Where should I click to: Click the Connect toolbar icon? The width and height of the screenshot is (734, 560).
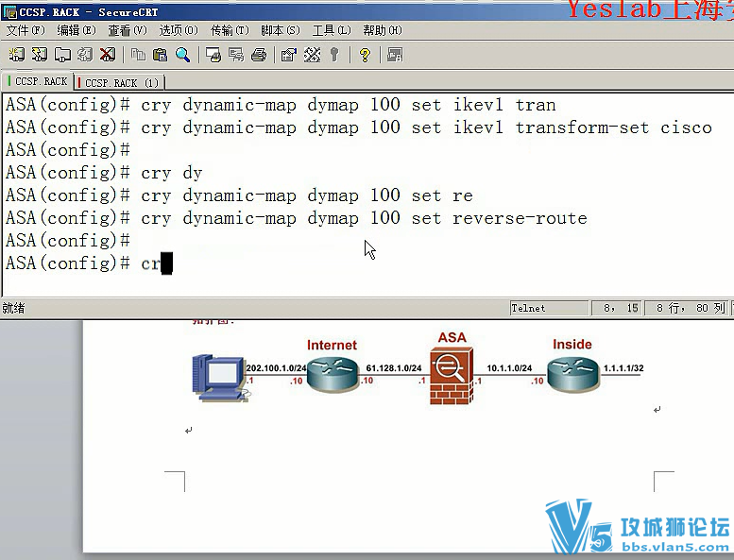pos(16,55)
